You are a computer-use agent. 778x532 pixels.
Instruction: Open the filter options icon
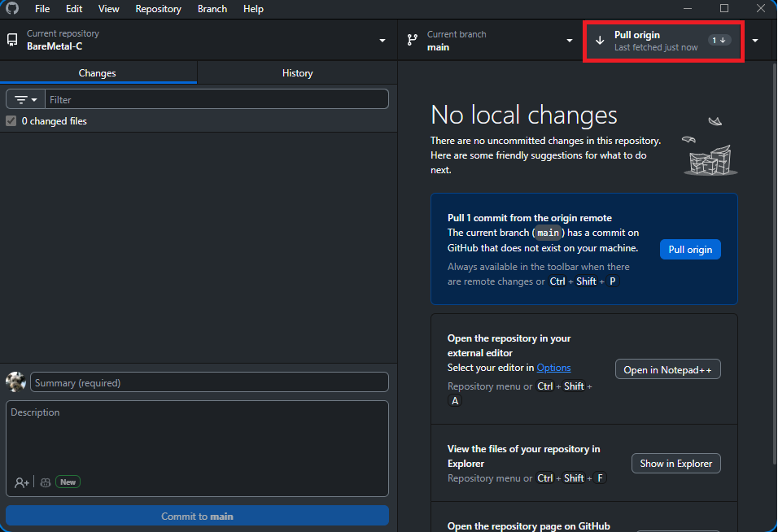(25, 99)
